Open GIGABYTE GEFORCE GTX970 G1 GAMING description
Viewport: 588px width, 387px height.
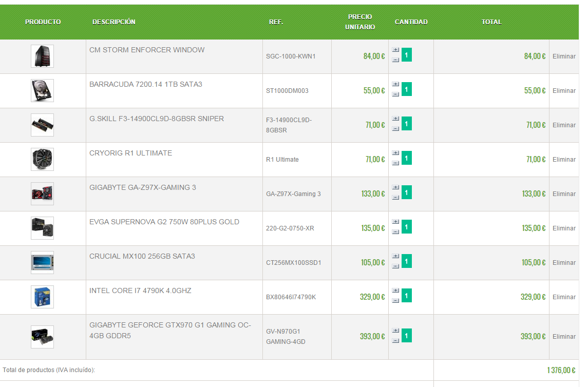click(170, 331)
